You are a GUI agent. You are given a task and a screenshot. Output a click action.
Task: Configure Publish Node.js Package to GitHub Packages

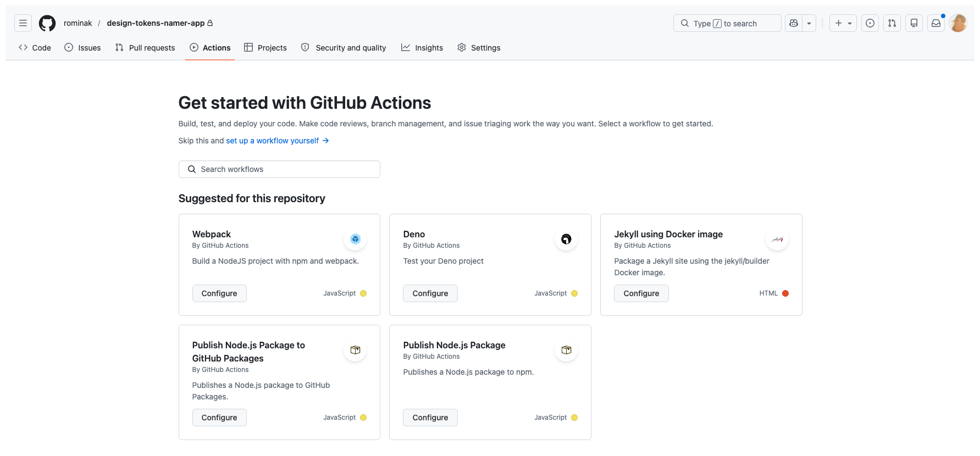[x=219, y=418]
